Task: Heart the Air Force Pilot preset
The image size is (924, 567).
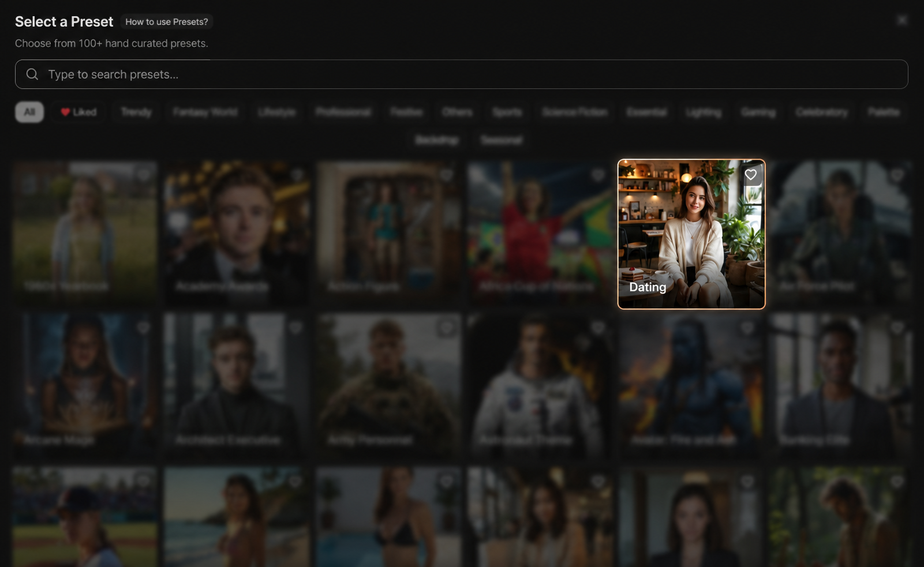Action: 897,175
